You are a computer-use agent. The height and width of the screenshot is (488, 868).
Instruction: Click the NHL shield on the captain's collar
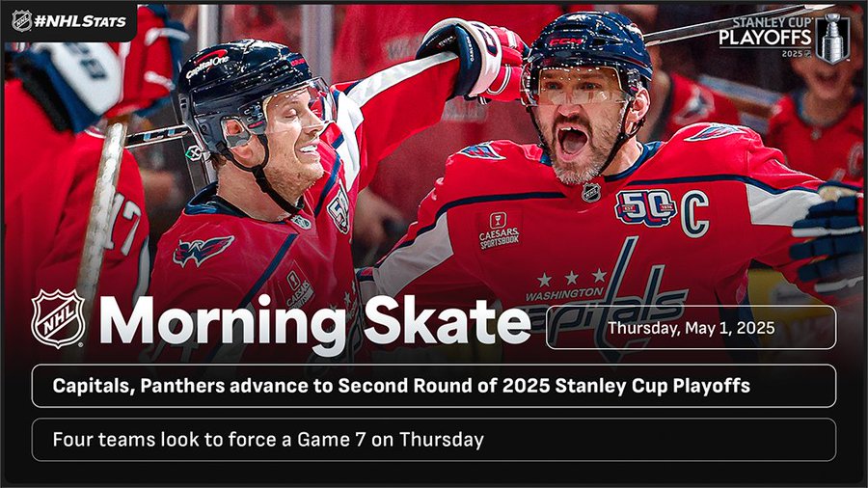(591, 192)
